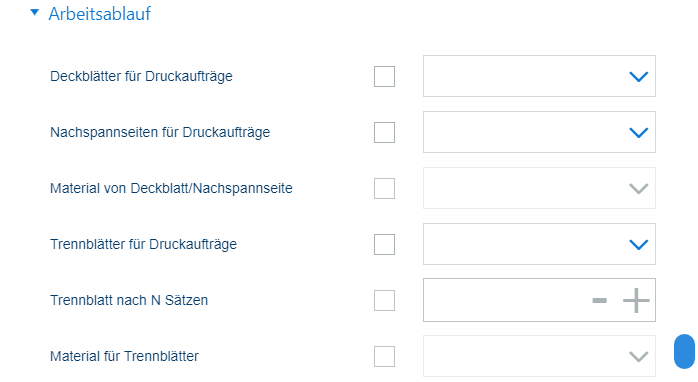Enable Deckblätter für Druckaufträge checkbox

(384, 76)
